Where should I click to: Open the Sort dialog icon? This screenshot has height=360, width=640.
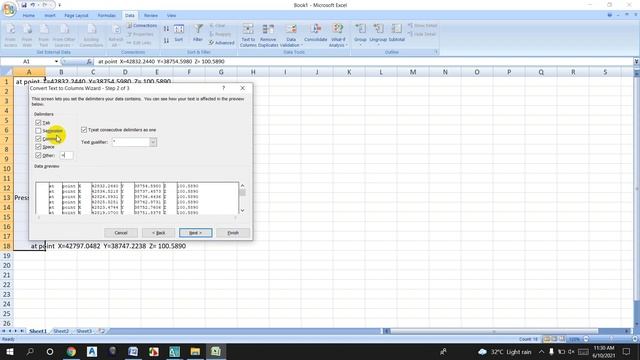click(x=179, y=33)
